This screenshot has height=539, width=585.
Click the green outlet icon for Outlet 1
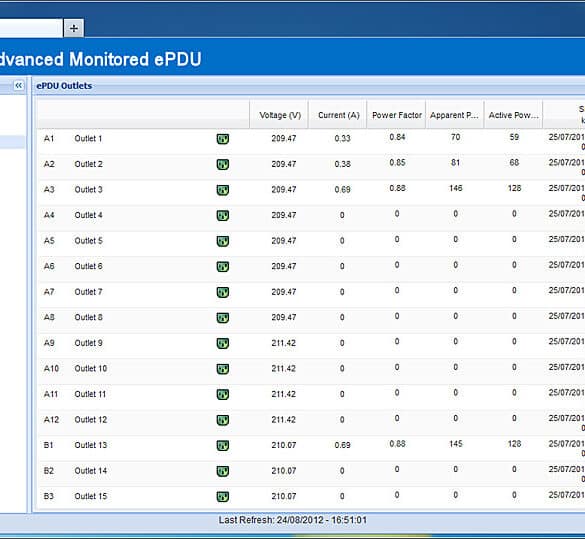click(x=223, y=139)
